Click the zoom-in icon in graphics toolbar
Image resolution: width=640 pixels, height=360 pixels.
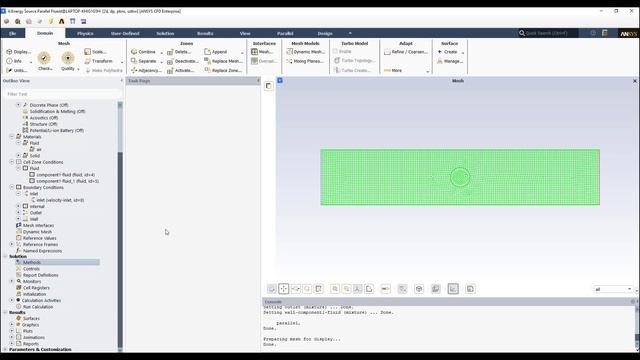coord(335,289)
